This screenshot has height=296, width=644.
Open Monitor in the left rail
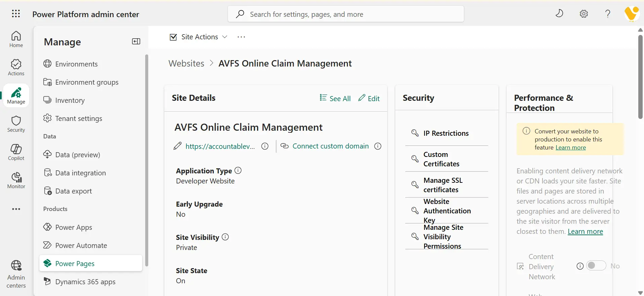coord(16,180)
